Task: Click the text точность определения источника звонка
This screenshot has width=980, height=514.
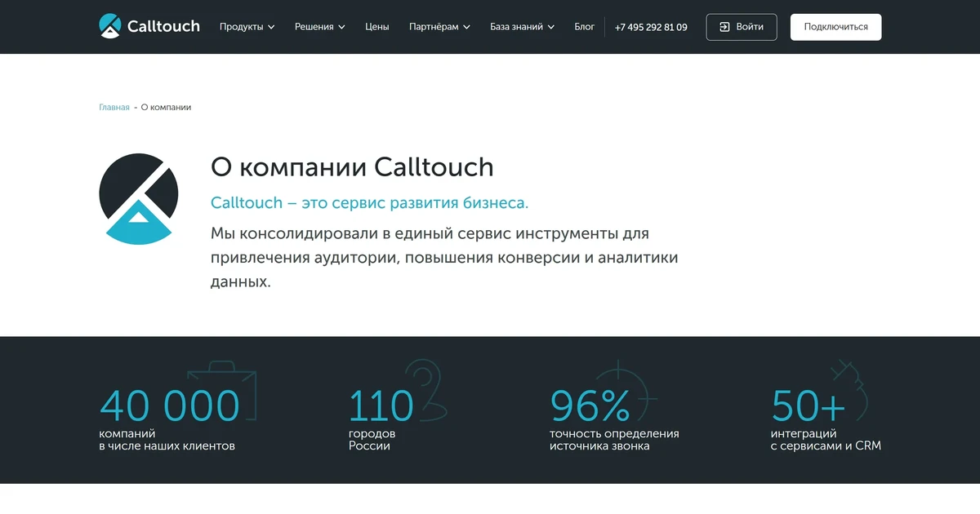Action: pyautogui.click(x=614, y=440)
